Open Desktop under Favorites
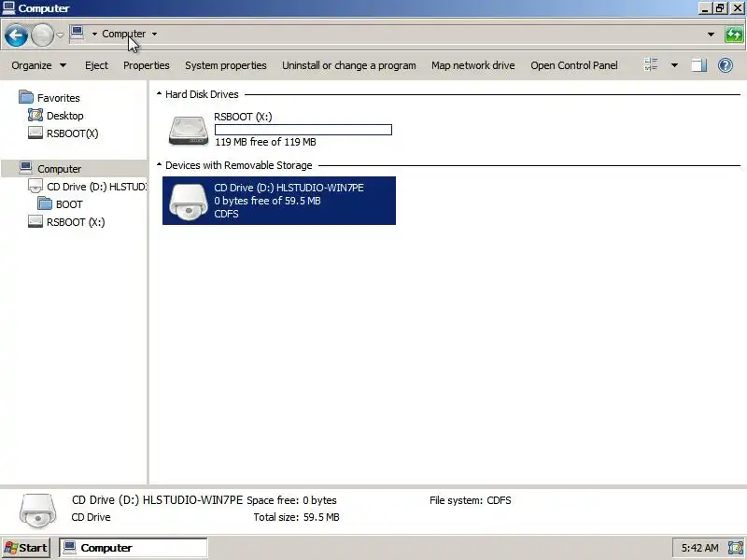This screenshot has height=560, width=747. 64,116
